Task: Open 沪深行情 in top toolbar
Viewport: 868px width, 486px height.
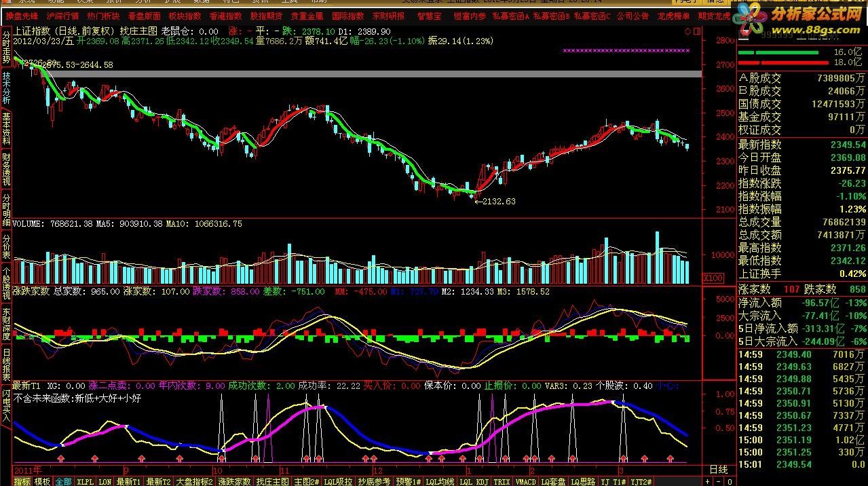Action: click(62, 16)
